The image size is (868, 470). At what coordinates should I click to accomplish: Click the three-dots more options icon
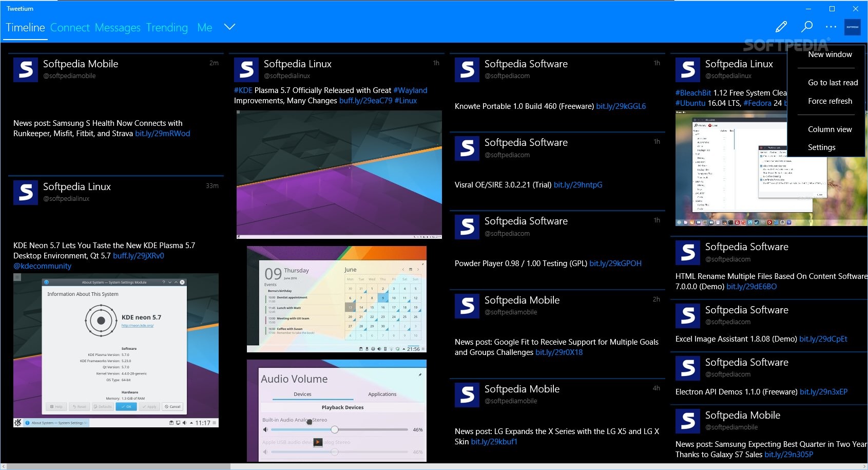(831, 27)
